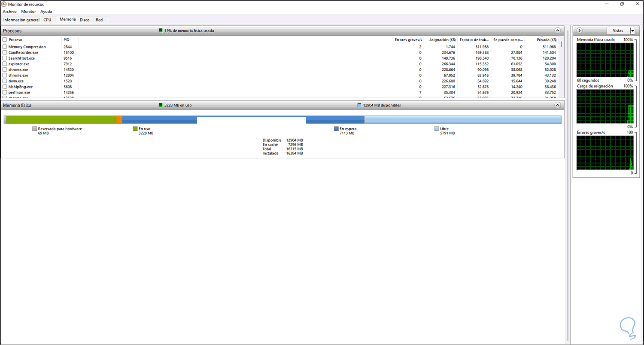
Task: Select the perfmon.exe process name
Action: coord(19,92)
